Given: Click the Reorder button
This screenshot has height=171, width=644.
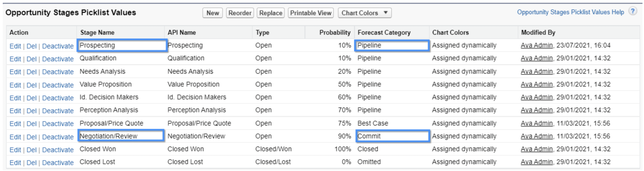Looking at the screenshot, I should click(240, 13).
